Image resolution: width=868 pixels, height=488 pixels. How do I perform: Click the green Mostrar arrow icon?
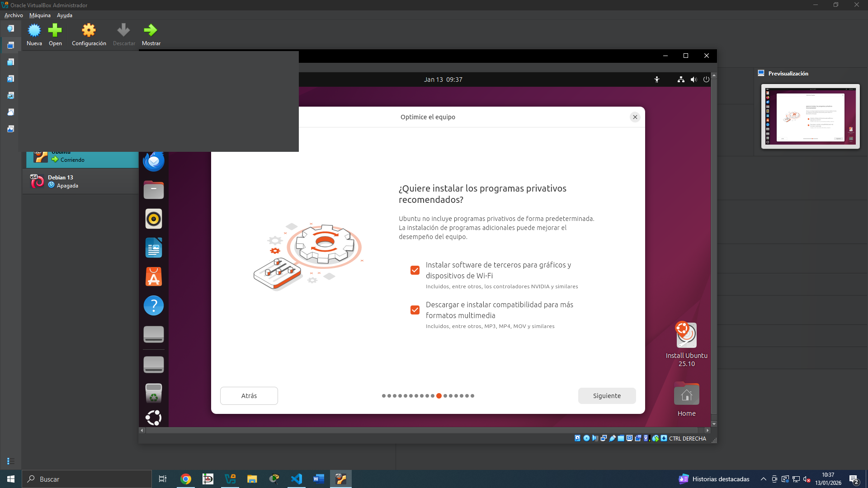click(x=151, y=31)
